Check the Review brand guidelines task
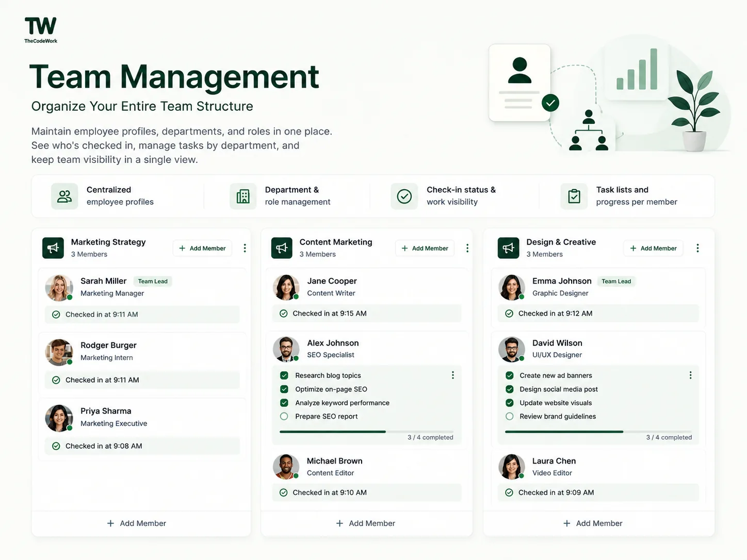The width and height of the screenshot is (747, 560). point(510,416)
